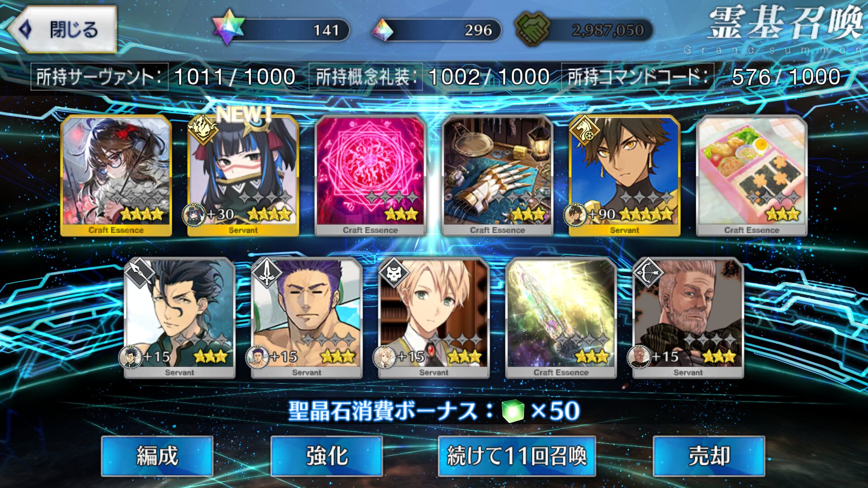868x488 pixels.
Task: Select the glowing crystal Craft Essence card
Action: (x=561, y=318)
